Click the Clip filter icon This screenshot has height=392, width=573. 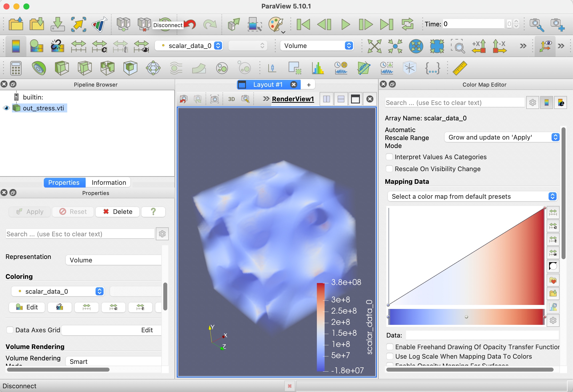[62, 68]
